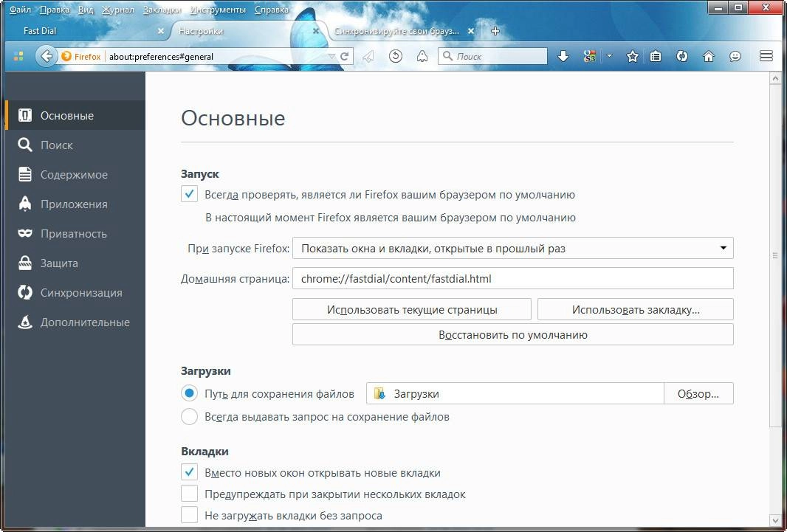Viewport: 787px width, 532px height.
Task: Show bookmarks list icon
Action: coord(656,57)
